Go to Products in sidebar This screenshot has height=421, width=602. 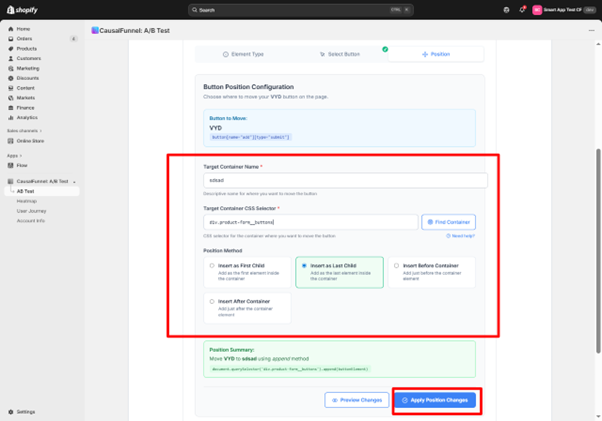(x=26, y=48)
